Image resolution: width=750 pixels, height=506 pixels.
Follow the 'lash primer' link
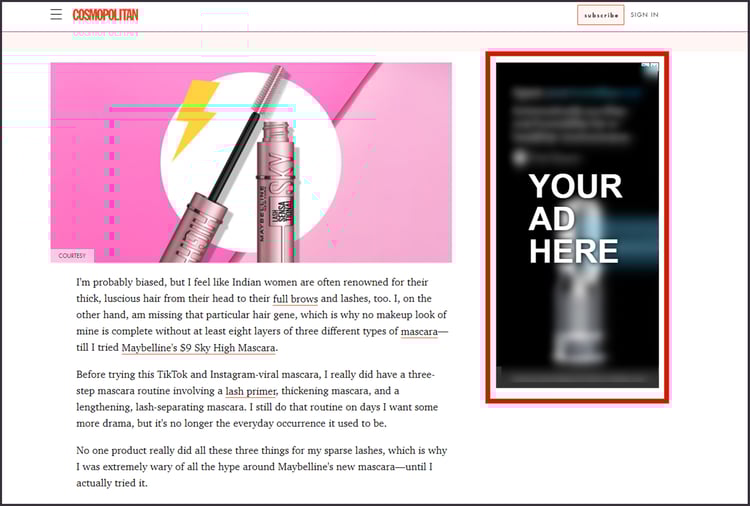pyautogui.click(x=250, y=391)
